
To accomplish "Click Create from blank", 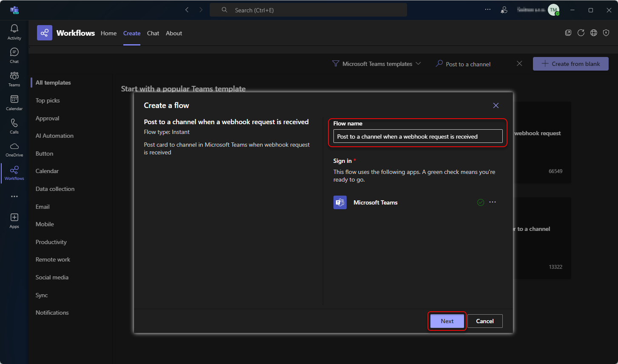I will click(x=570, y=63).
